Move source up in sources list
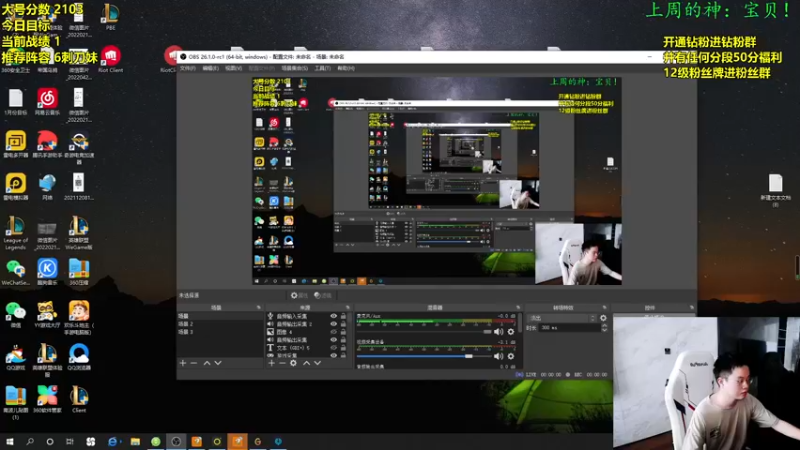Image resolution: width=800 pixels, height=450 pixels. point(306,363)
